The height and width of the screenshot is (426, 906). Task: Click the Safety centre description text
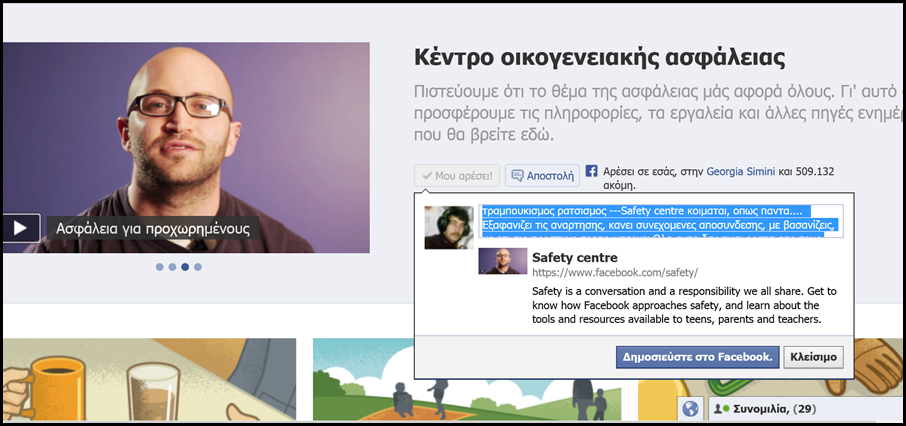point(684,305)
